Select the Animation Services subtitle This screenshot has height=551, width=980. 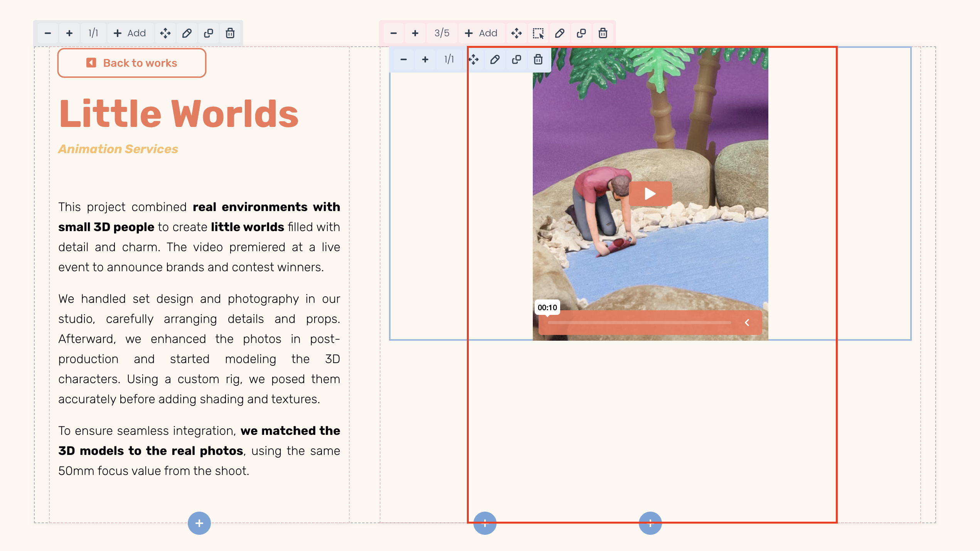click(118, 149)
